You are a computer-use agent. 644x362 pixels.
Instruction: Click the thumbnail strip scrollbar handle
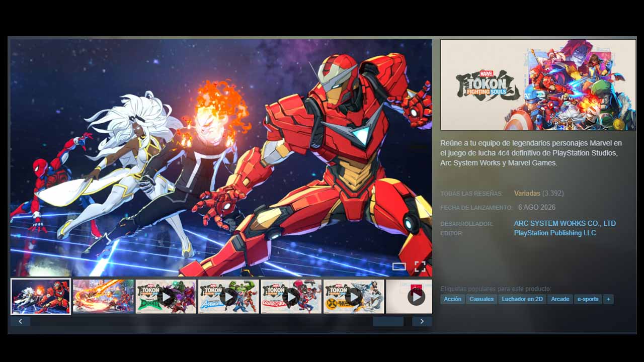tap(388, 321)
